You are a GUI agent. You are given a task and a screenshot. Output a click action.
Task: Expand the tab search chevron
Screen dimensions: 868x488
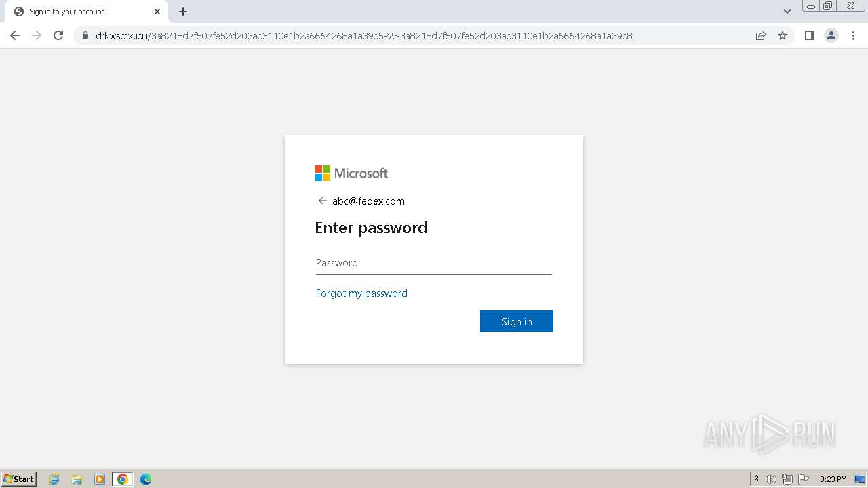click(x=787, y=12)
